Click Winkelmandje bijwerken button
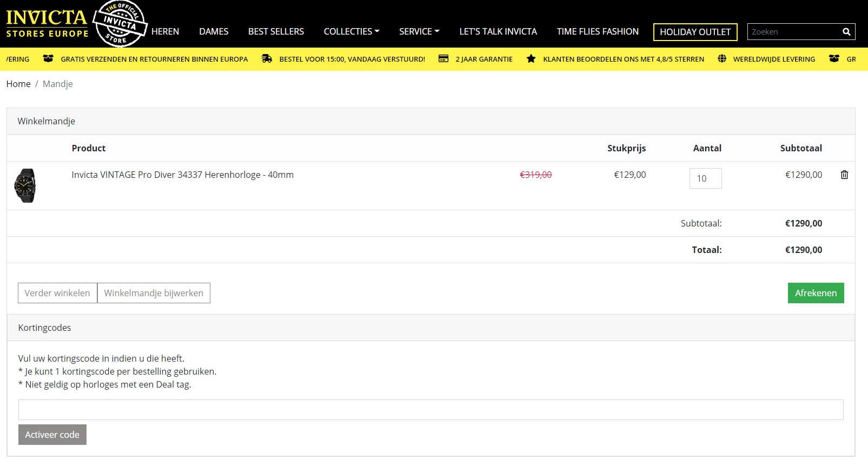868x473 pixels. point(154,293)
